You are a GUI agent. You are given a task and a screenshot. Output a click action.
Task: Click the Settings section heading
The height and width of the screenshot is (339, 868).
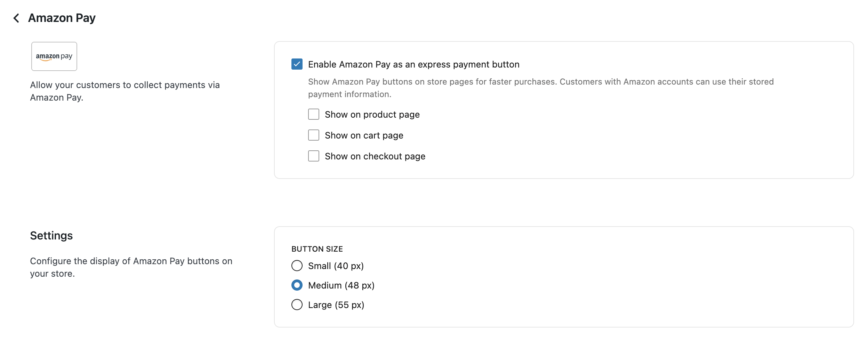[51, 236]
